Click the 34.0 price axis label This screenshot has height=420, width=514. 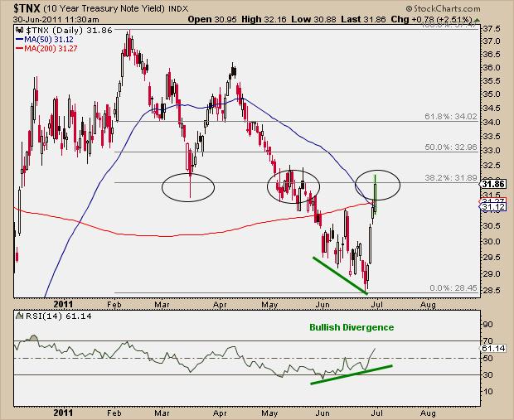tap(492, 123)
